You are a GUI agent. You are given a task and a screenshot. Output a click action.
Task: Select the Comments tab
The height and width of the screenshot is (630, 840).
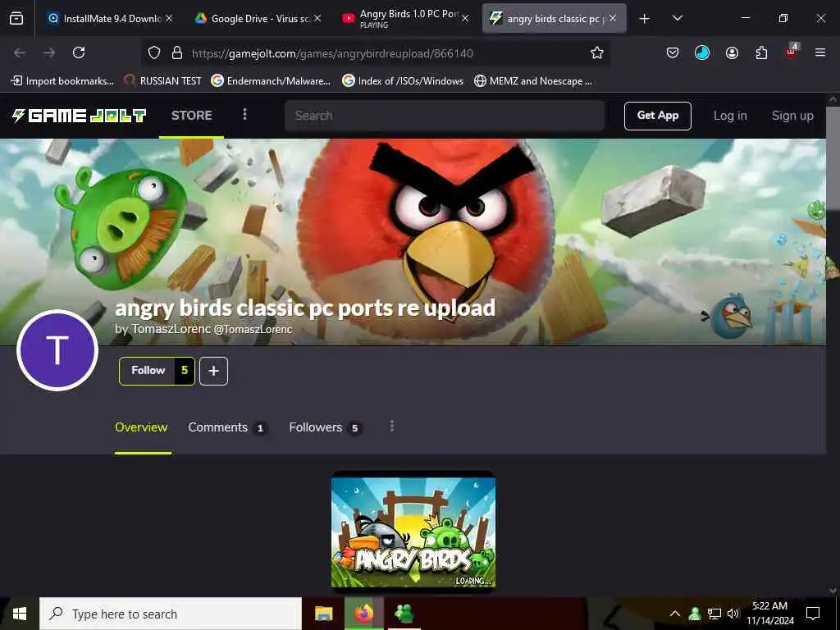[x=228, y=427]
